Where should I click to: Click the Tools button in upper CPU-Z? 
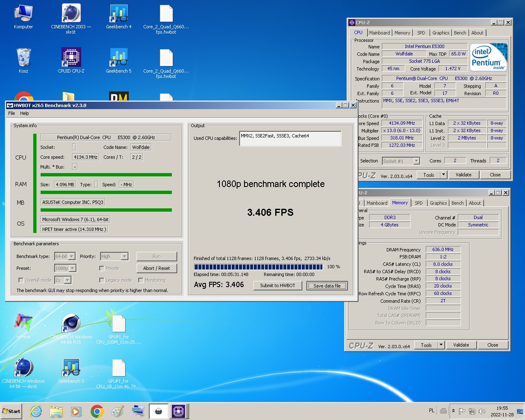[x=429, y=175]
